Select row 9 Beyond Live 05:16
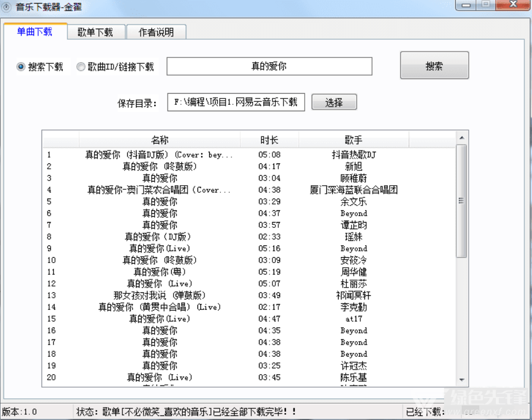The image size is (532, 420). [x=250, y=248]
